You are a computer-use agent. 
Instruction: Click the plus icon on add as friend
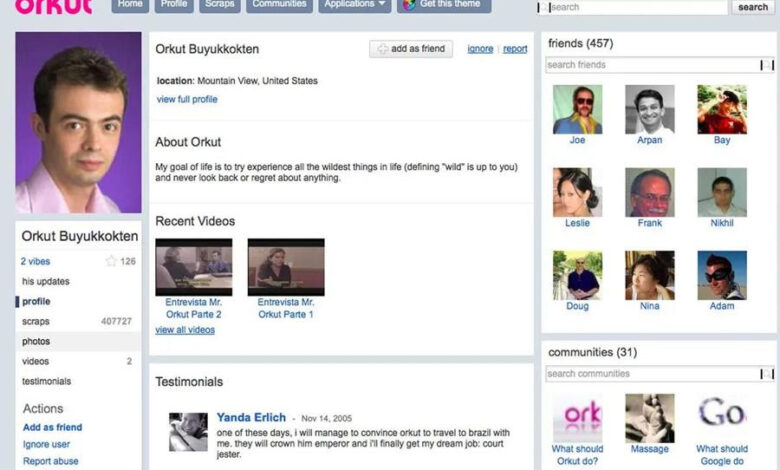(x=383, y=49)
